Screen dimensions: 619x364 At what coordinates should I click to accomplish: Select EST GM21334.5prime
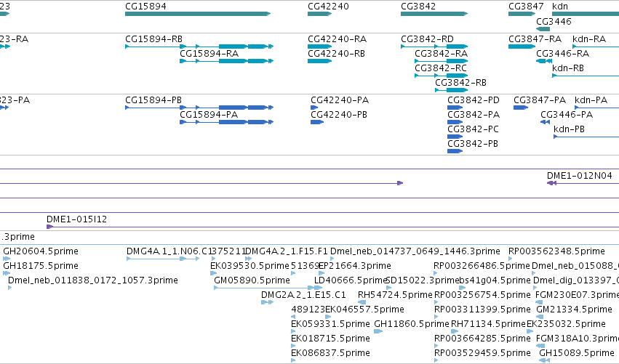pos(540,317)
